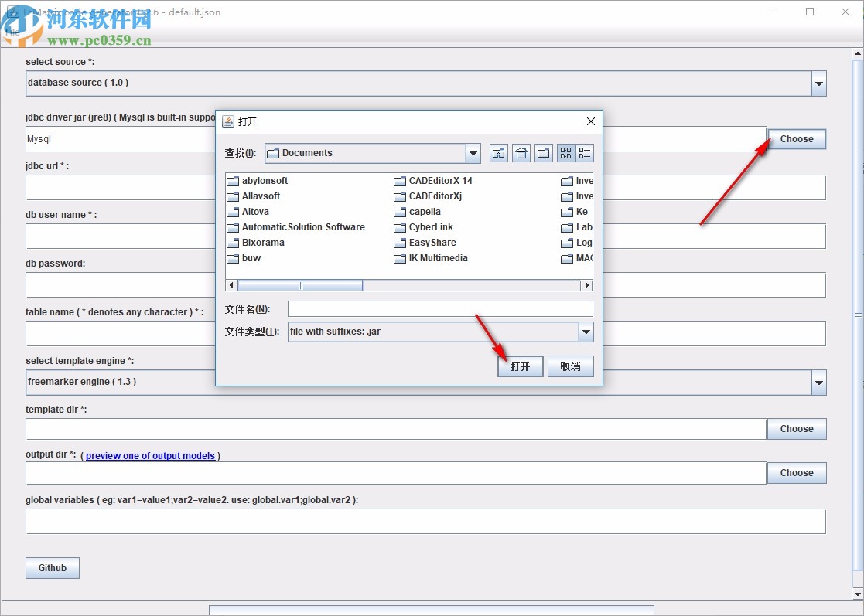
Task: Open the file type .jar dropdown
Action: pos(586,332)
